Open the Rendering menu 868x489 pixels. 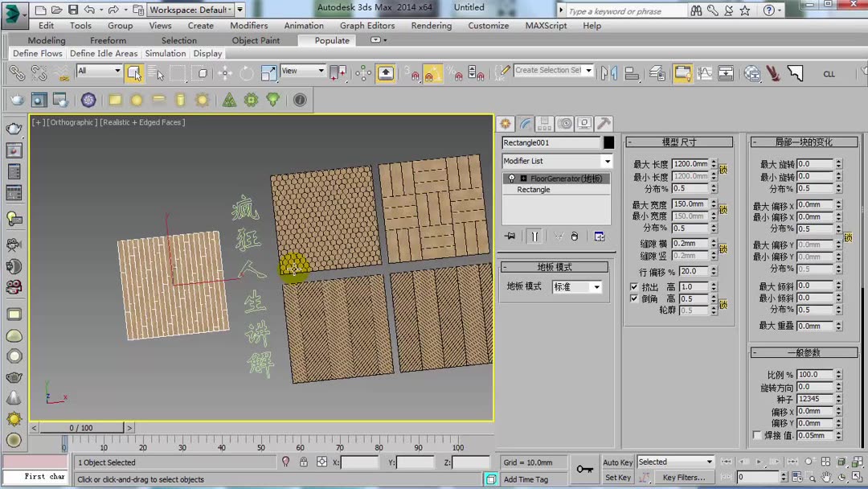[431, 25]
